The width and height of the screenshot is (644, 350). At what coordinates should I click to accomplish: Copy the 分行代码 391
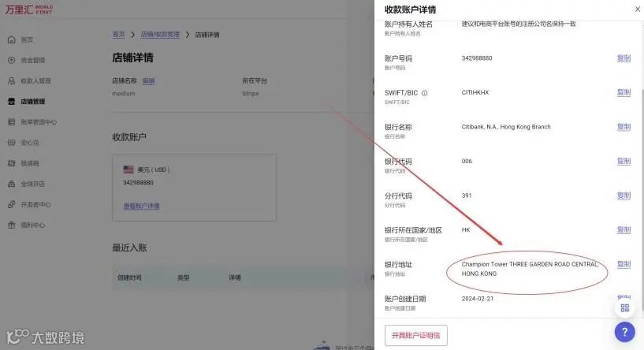click(624, 195)
